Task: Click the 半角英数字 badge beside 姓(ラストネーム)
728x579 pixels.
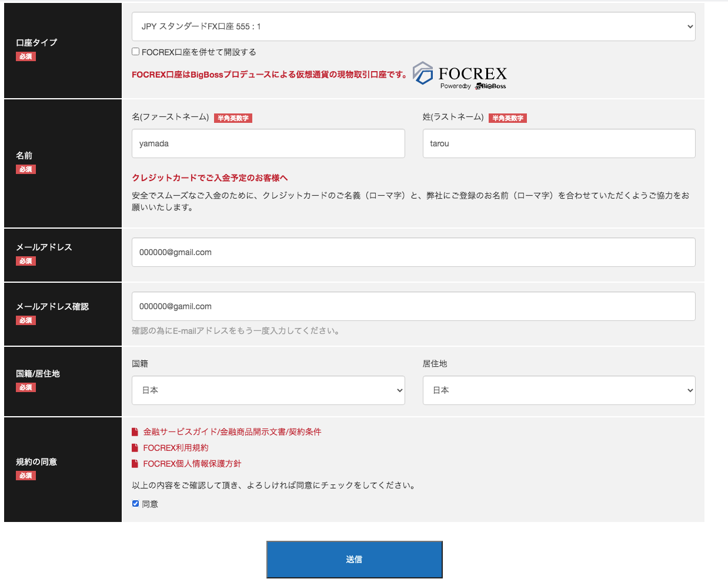Action: [507, 118]
